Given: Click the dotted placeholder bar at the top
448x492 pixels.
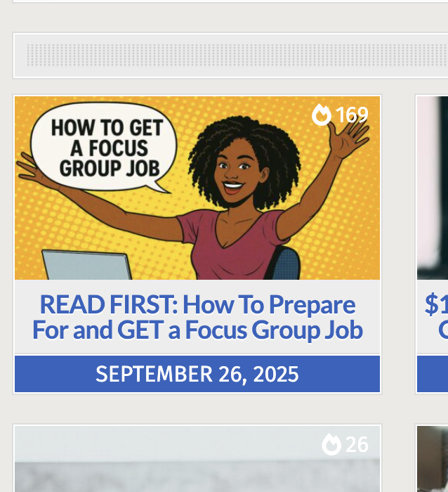Looking at the screenshot, I should pos(230,56).
